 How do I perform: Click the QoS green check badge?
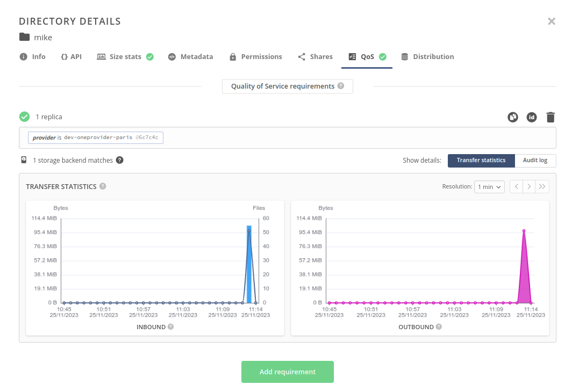pyautogui.click(x=383, y=57)
